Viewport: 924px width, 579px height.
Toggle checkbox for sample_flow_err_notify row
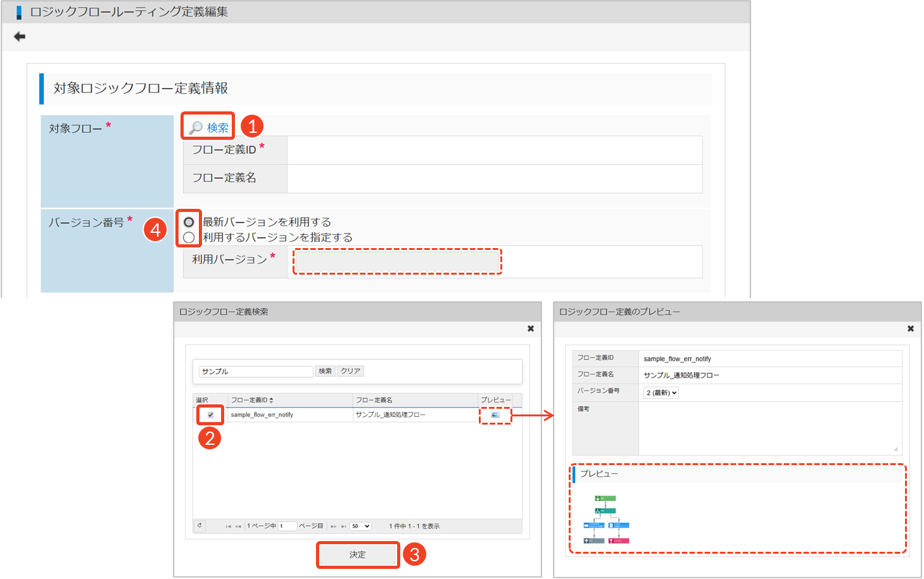(x=210, y=415)
